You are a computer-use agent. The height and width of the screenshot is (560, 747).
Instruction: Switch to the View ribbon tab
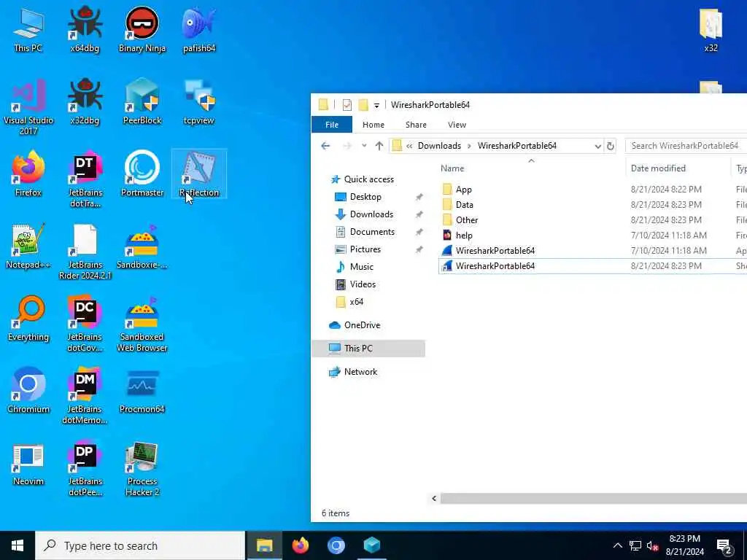tap(457, 125)
